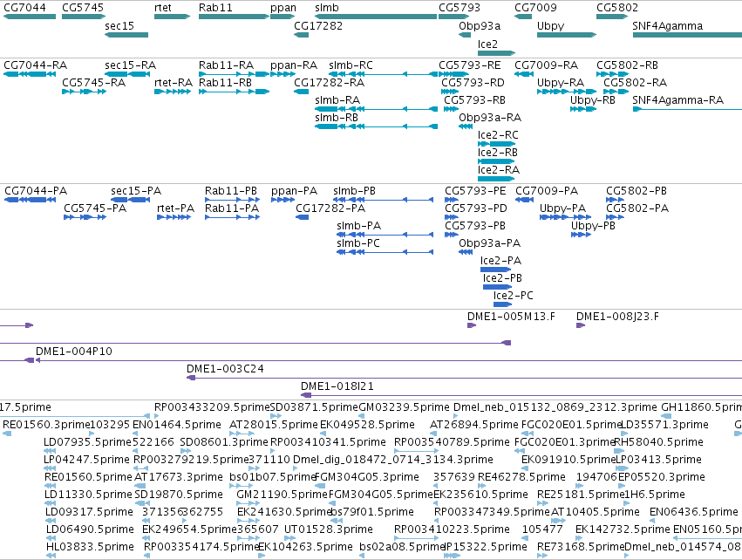
Task: Click the DME1-005M13.F clone label
Action: click(x=511, y=317)
